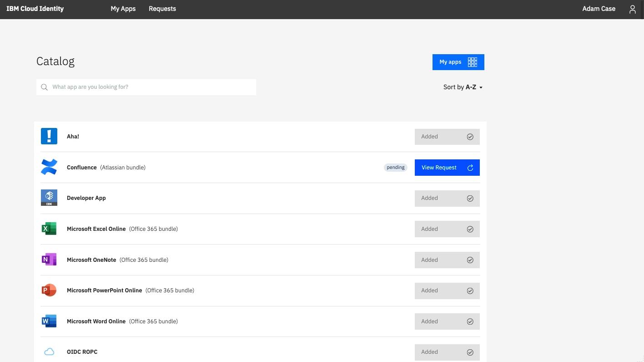This screenshot has height=362, width=644.
Task: Click Added button for OIDC ROPC
Action: (447, 352)
